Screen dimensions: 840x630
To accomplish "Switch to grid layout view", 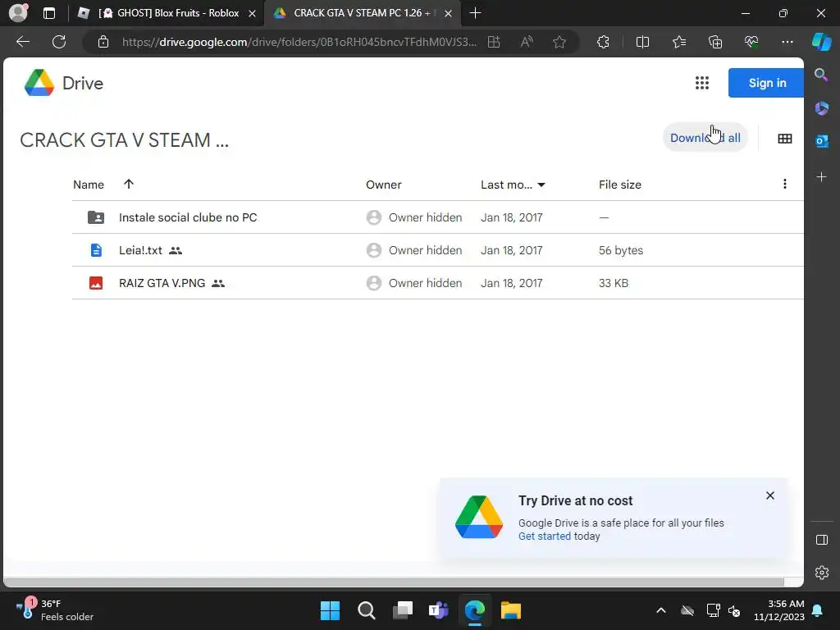I will (x=784, y=139).
